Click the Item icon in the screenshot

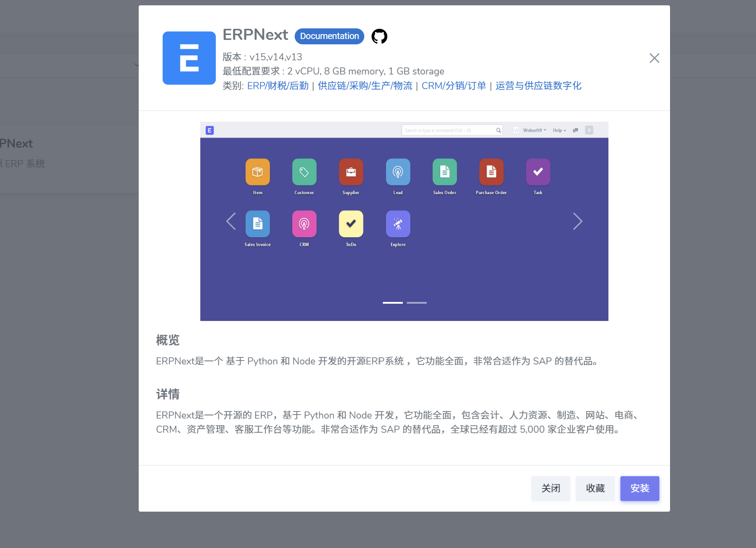click(257, 172)
